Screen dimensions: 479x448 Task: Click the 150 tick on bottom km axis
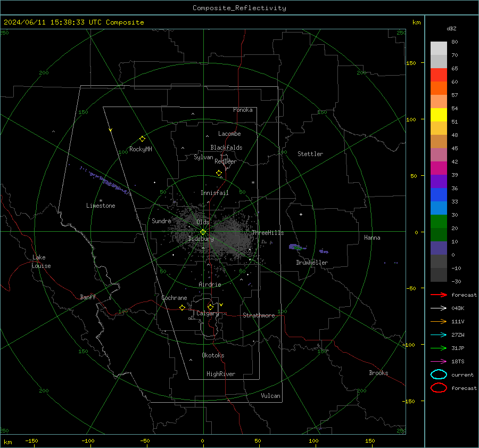click(x=370, y=441)
